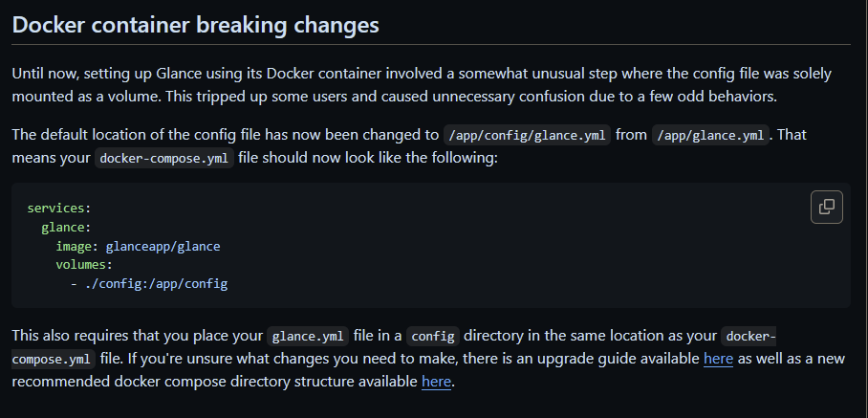
Task: Copy the docker-compose code block
Action: click(827, 207)
